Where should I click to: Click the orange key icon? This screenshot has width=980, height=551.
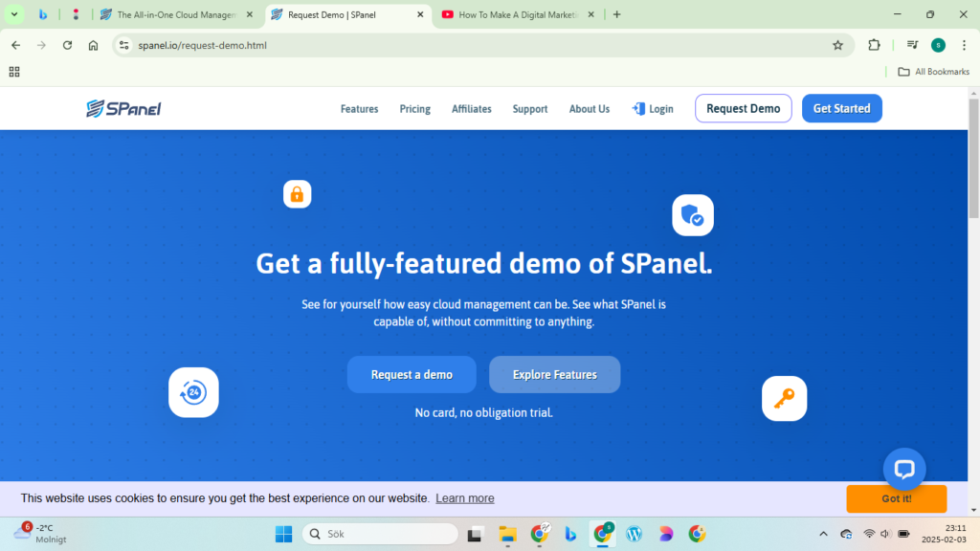click(785, 399)
